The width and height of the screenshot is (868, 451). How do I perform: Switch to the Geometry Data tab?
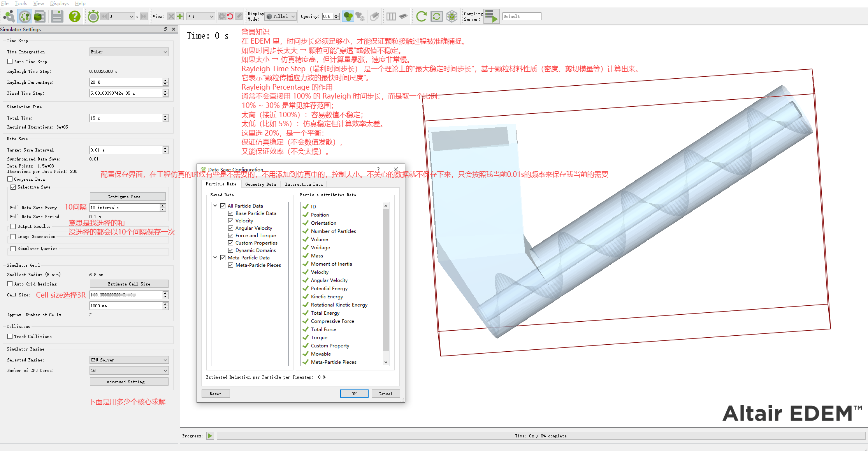tap(260, 184)
